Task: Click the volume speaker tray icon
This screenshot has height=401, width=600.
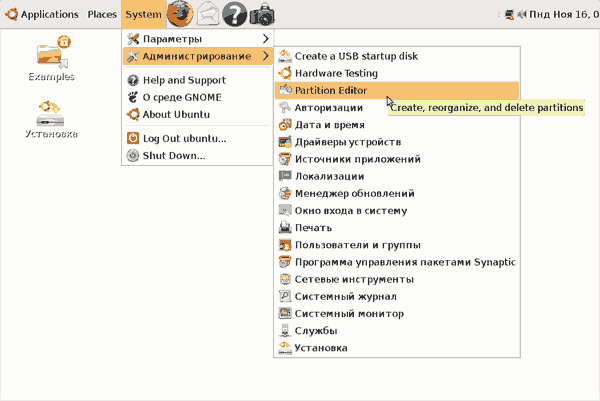Action: (x=521, y=15)
